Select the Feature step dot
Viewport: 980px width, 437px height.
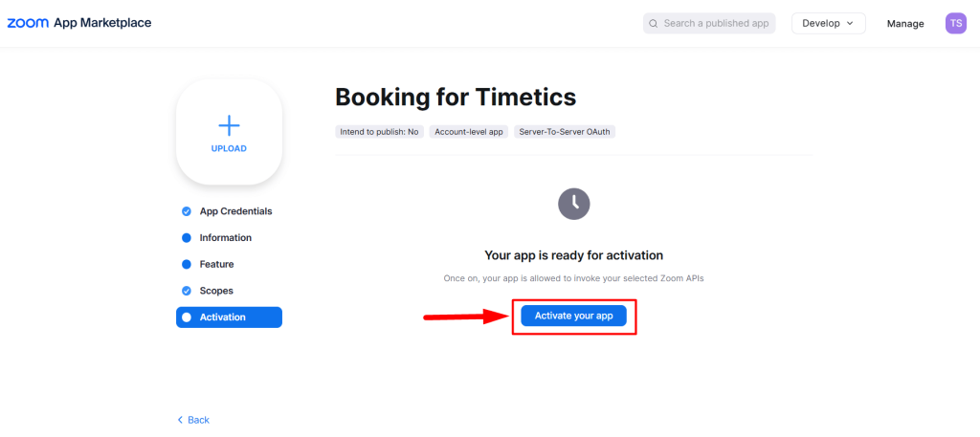coord(187,265)
